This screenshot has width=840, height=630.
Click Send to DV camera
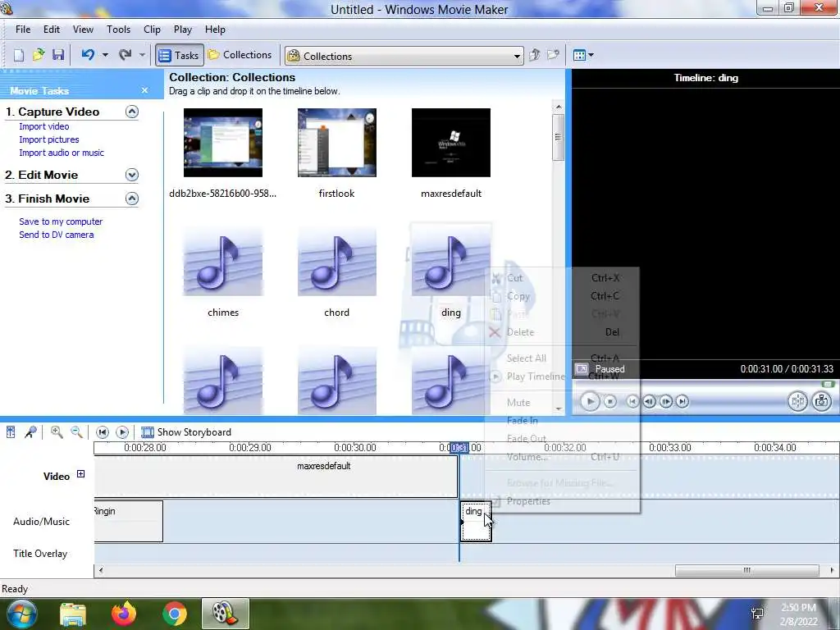[57, 235]
